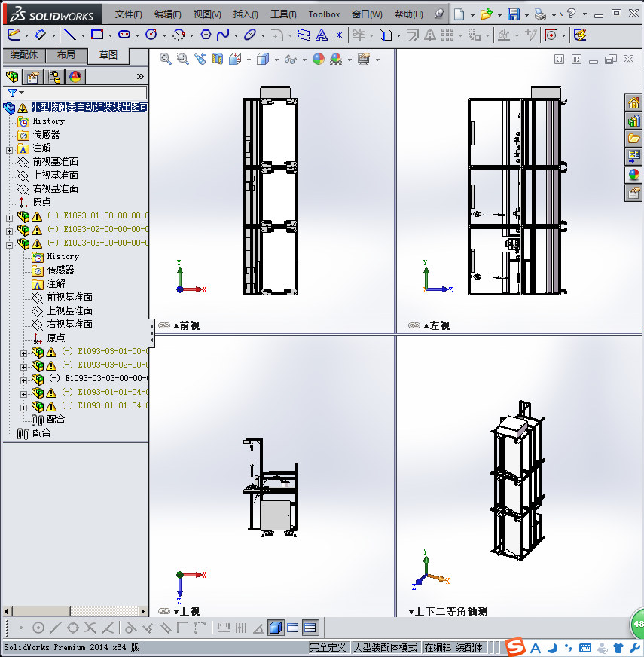Open the Display Style dropdown arrow
Screen dimensions: 644x657
pyautogui.click(x=276, y=60)
